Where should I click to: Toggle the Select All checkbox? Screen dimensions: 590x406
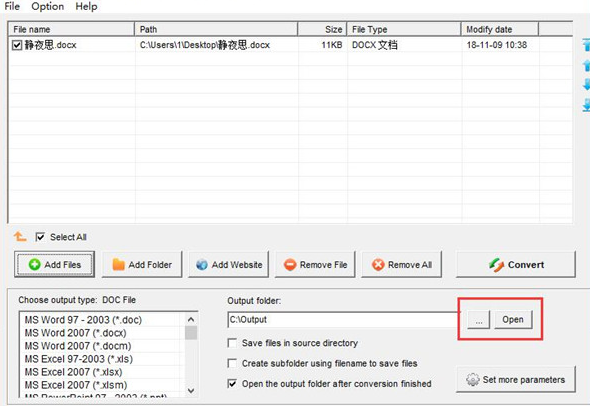pyautogui.click(x=40, y=237)
